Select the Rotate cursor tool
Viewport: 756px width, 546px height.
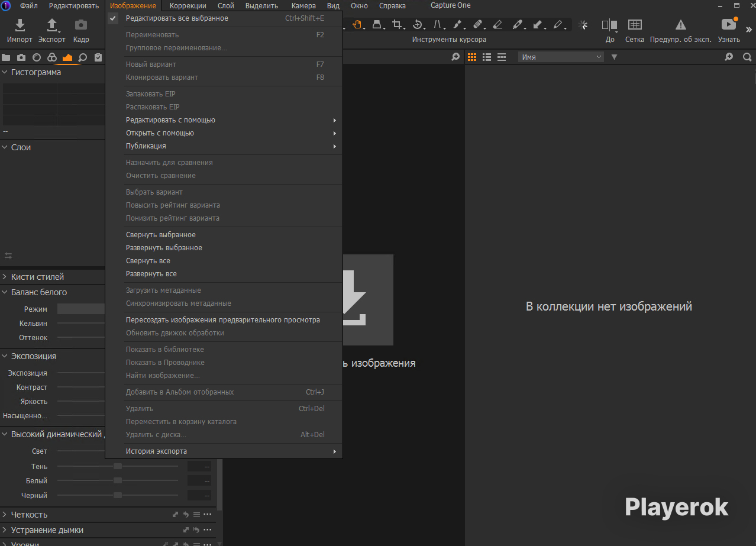[417, 25]
